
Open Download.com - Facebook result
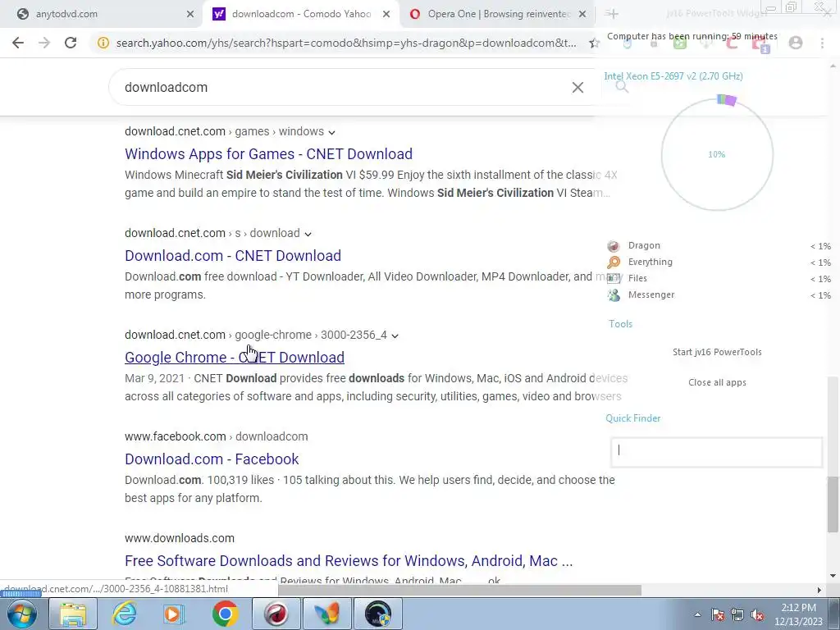212,459
